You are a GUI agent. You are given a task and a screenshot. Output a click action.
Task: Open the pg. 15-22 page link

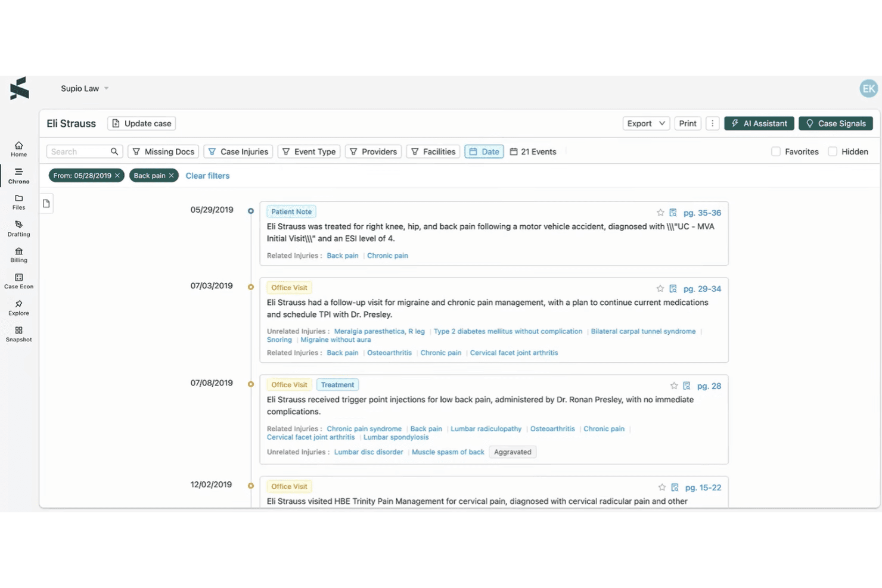pyautogui.click(x=703, y=487)
